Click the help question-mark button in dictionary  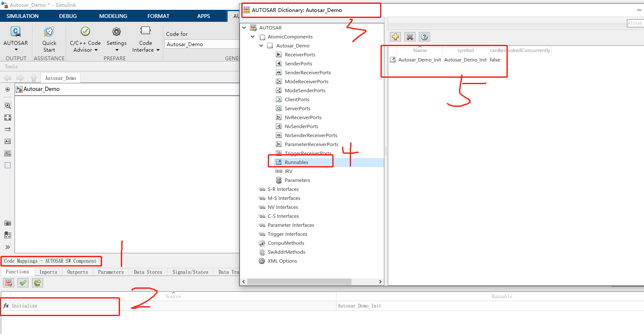tap(424, 37)
